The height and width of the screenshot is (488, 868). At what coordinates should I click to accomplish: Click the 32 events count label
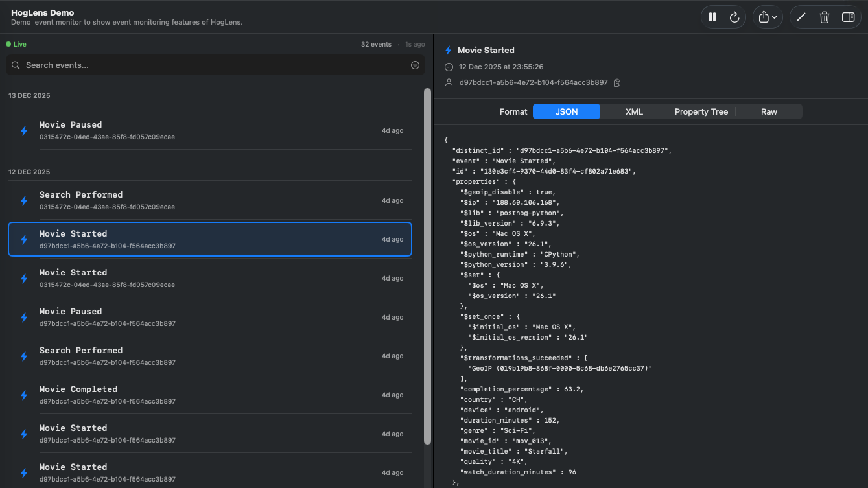click(x=376, y=45)
